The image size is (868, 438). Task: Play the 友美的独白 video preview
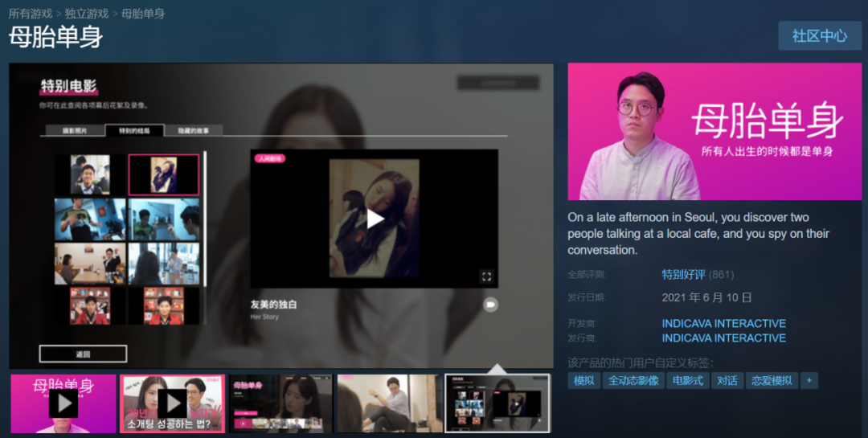click(x=375, y=219)
